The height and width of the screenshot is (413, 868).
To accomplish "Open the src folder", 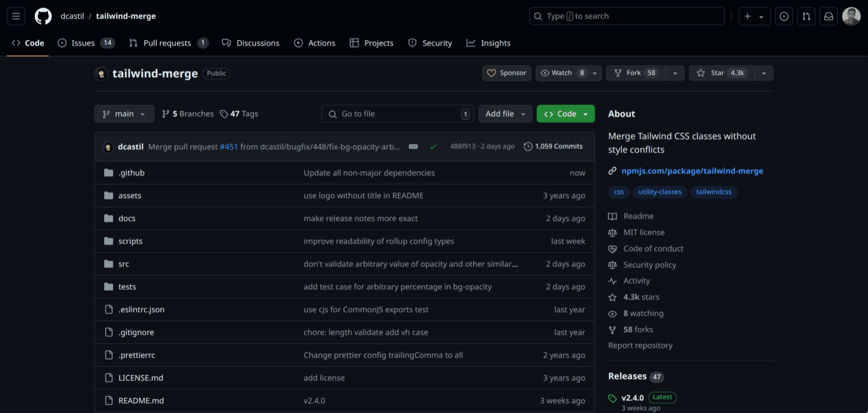I will 124,264.
